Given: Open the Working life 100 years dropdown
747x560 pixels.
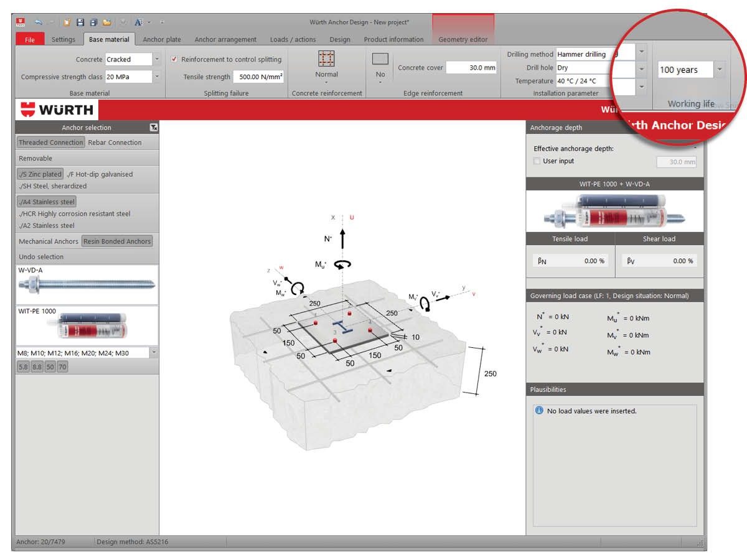Looking at the screenshot, I should [720, 70].
